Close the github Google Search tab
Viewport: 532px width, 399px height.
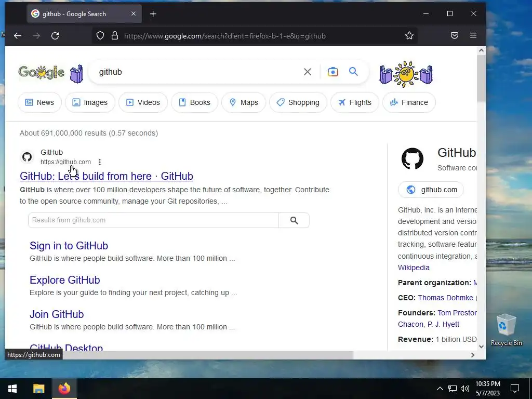[134, 14]
